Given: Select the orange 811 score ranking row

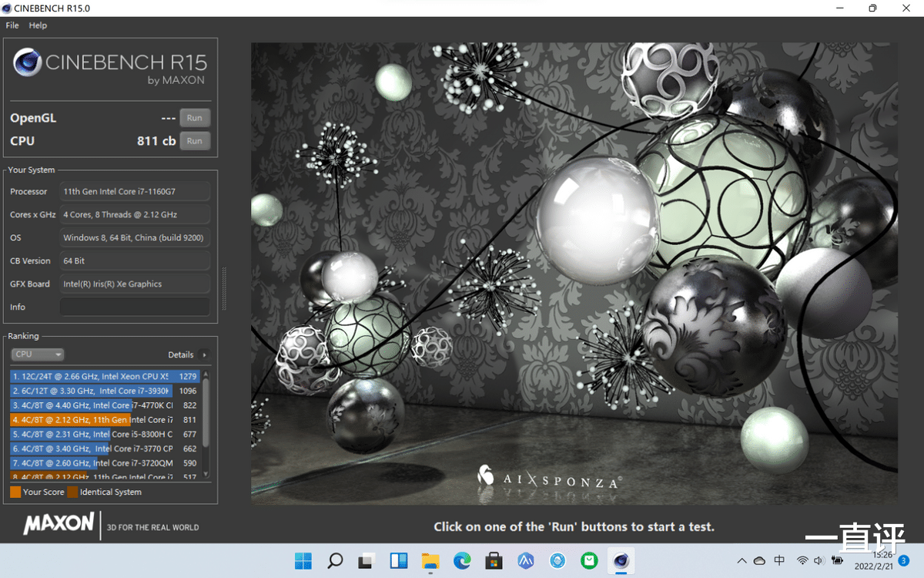Looking at the screenshot, I should (105, 420).
